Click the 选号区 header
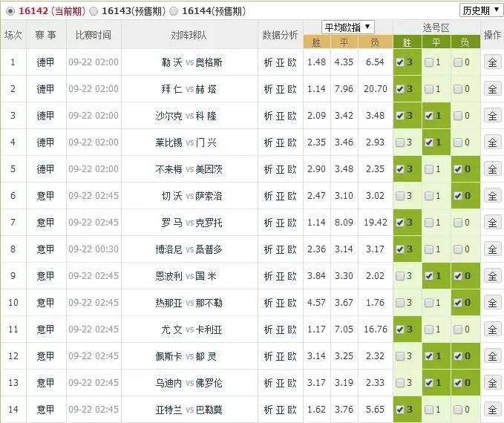The height and width of the screenshot is (423, 504). tap(436, 28)
